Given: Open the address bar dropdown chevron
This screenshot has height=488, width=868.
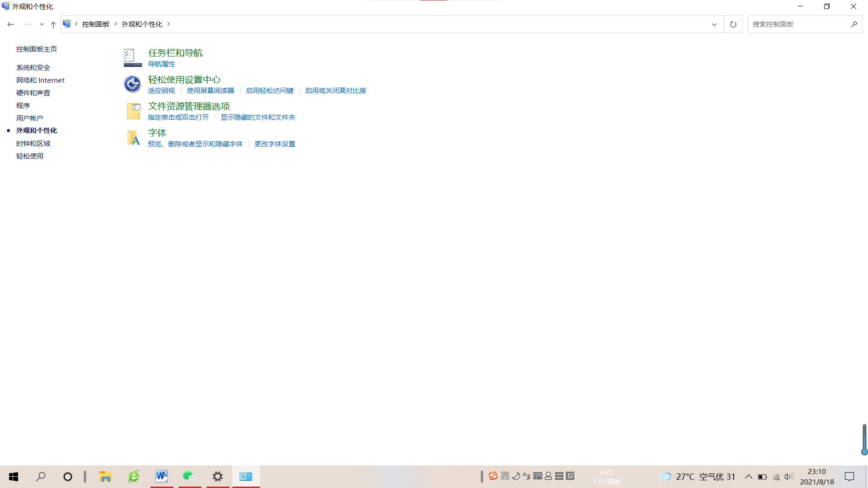Looking at the screenshot, I should (713, 24).
